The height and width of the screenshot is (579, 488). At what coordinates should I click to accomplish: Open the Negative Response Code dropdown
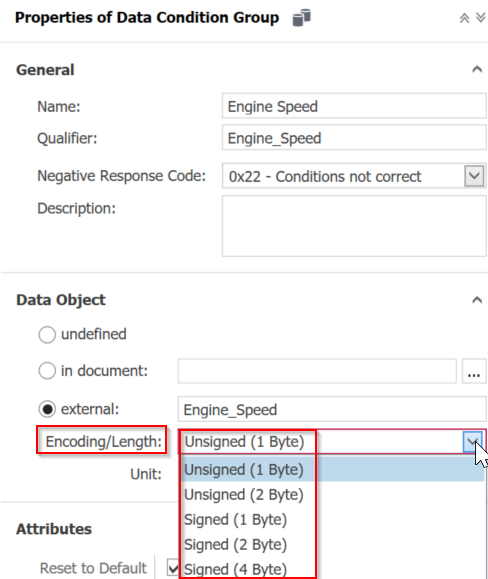(x=474, y=176)
